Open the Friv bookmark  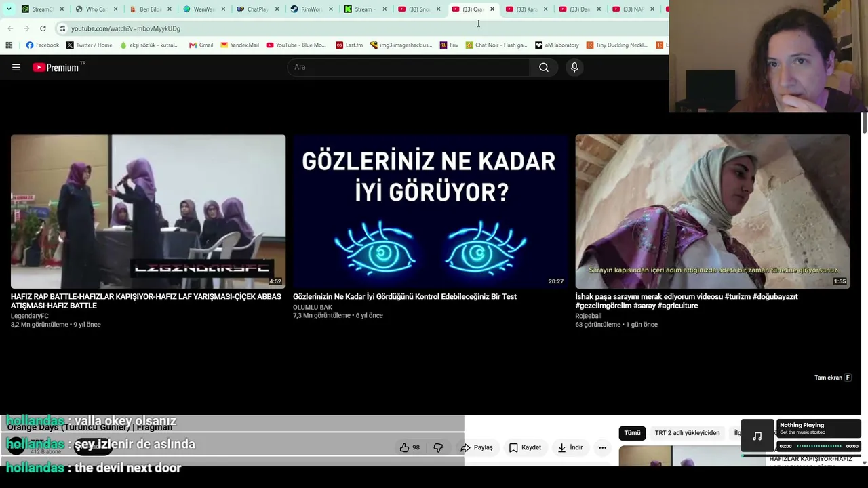coord(449,45)
